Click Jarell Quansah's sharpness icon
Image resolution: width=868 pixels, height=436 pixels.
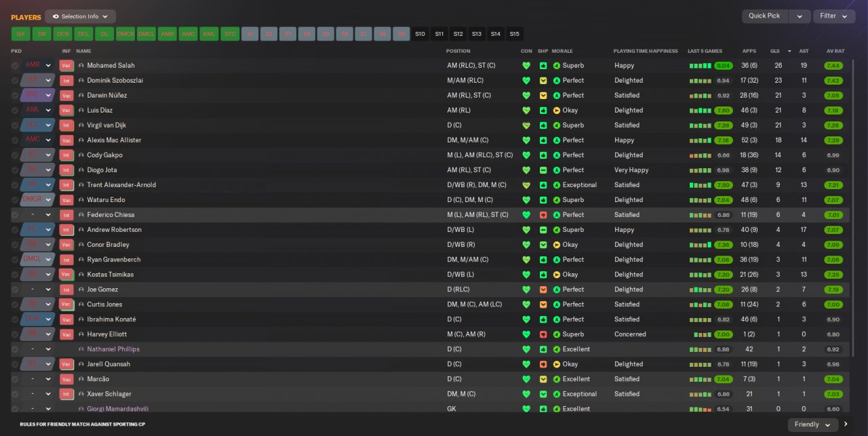(543, 364)
